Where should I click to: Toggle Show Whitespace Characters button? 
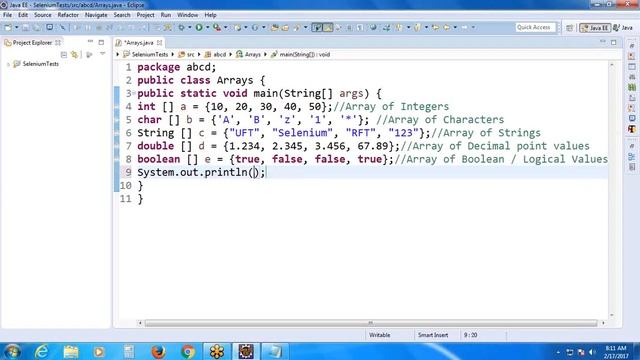[x=360, y=27]
